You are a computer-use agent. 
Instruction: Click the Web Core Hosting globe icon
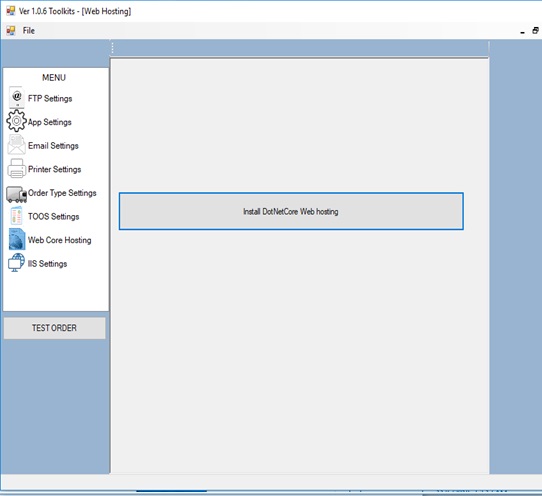tap(17, 239)
